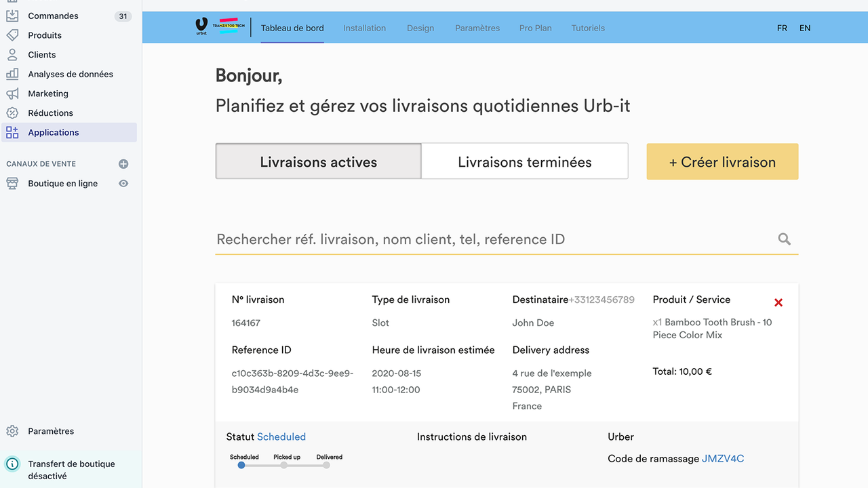
Task: Open the Pro Plan tab
Action: [x=536, y=28]
